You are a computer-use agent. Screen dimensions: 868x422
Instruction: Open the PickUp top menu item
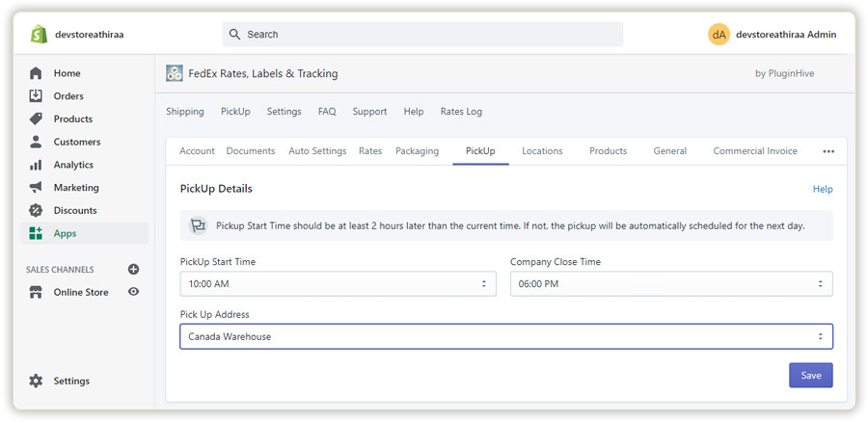(x=235, y=111)
